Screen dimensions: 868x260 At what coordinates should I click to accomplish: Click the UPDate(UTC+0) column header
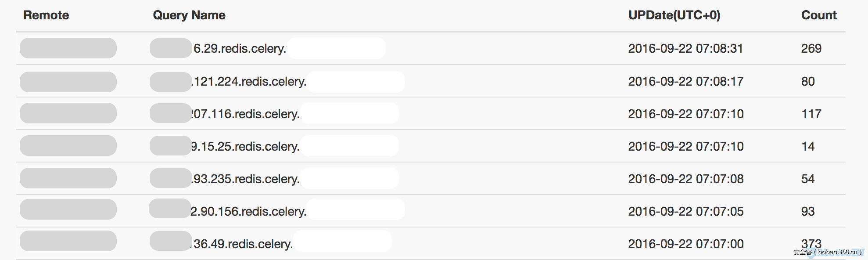pos(674,15)
